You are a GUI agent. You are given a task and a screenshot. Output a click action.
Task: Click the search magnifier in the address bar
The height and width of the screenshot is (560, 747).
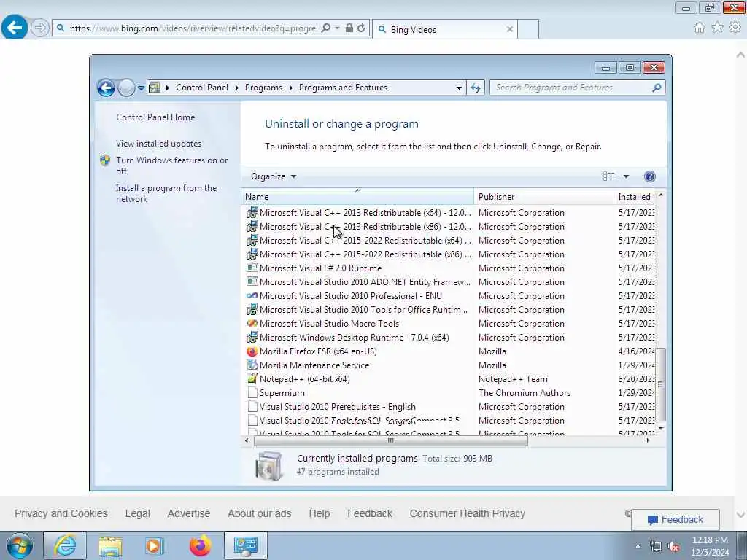tap(326, 28)
